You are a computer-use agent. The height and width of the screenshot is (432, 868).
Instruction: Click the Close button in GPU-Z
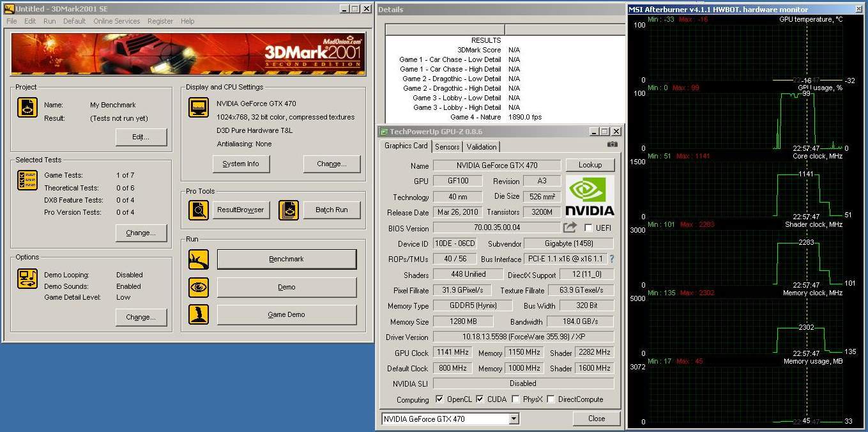[597, 419]
